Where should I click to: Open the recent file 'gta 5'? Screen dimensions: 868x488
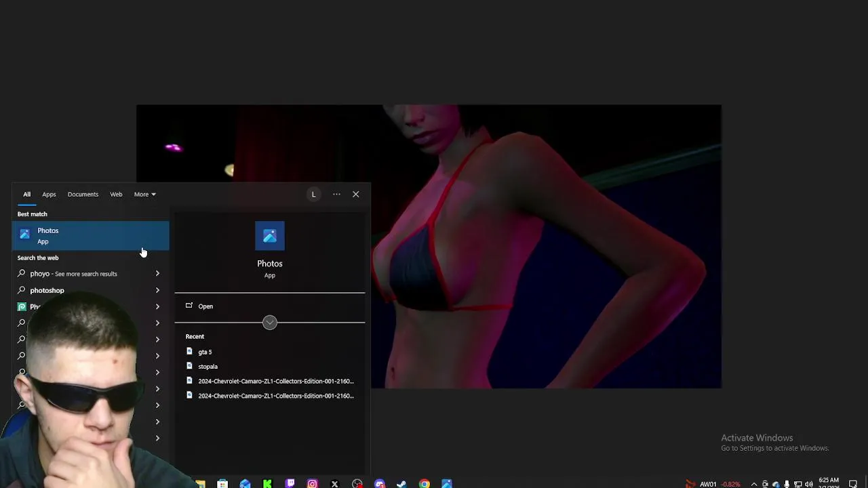click(x=205, y=352)
